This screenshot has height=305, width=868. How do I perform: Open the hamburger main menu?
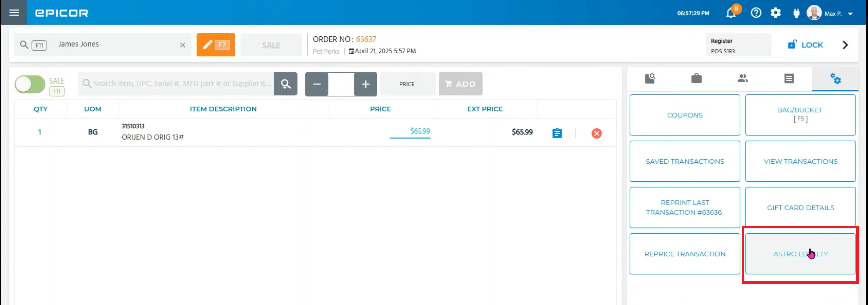[x=14, y=13]
